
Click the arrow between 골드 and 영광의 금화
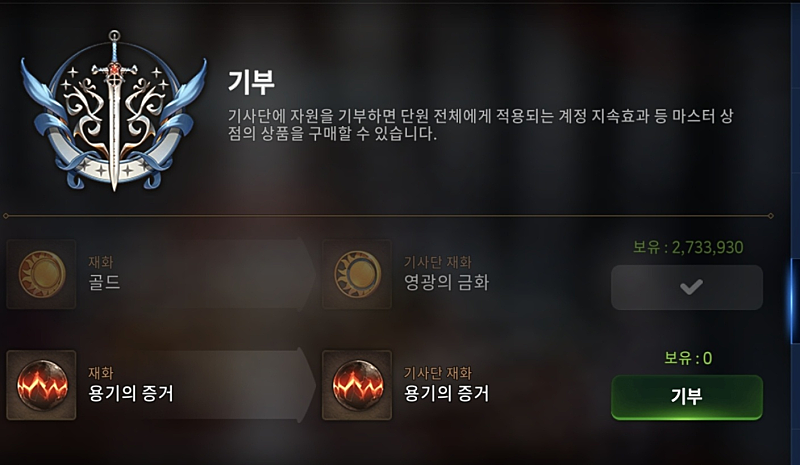point(306,274)
